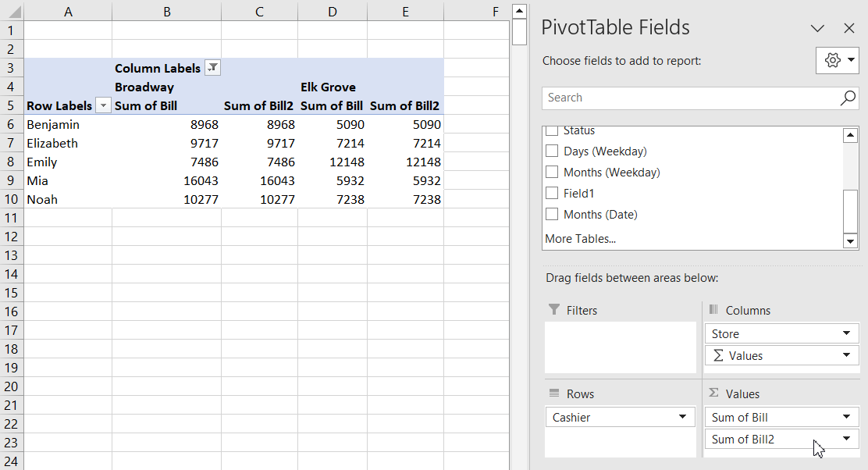This screenshot has height=470, width=868.
Task: Click the search magnifier icon
Action: tap(847, 98)
